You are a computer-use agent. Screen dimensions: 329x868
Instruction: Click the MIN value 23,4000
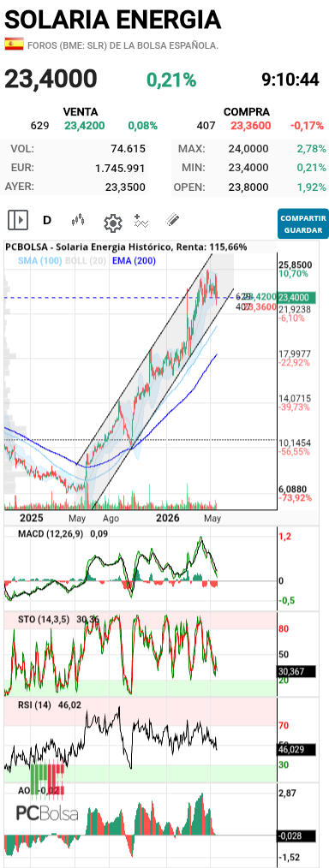248,168
